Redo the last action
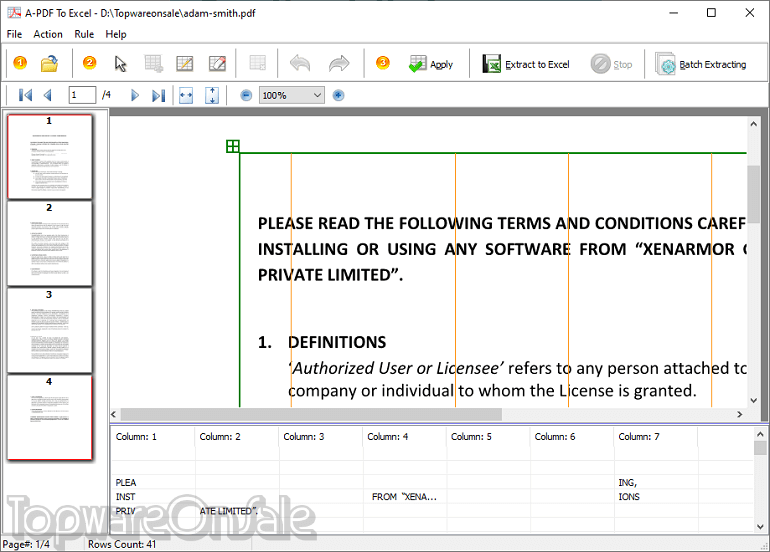770x552 pixels. (x=339, y=63)
